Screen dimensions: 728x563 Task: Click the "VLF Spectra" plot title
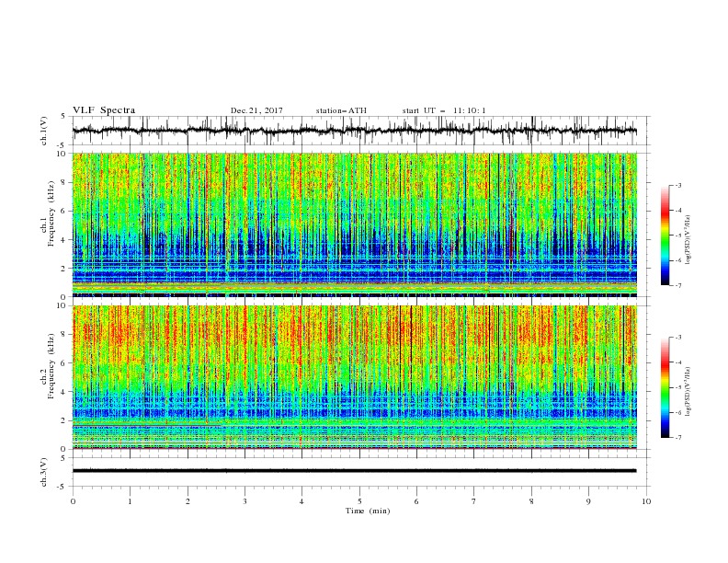[x=104, y=110]
